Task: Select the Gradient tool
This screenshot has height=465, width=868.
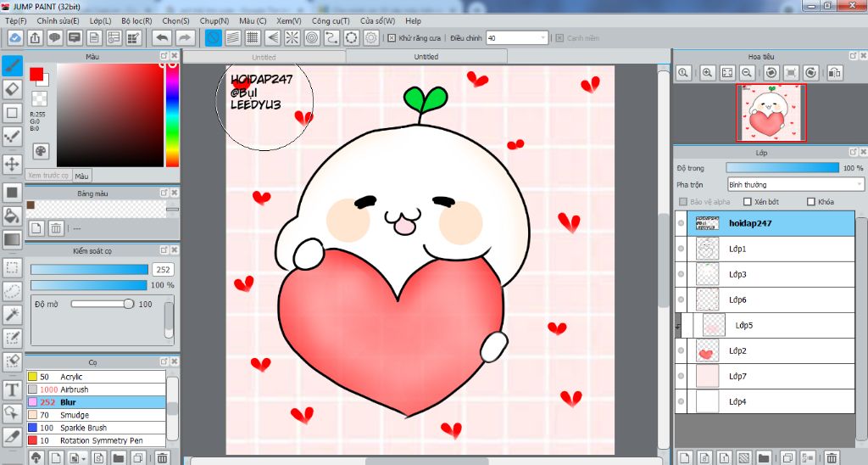Action: pyautogui.click(x=12, y=239)
